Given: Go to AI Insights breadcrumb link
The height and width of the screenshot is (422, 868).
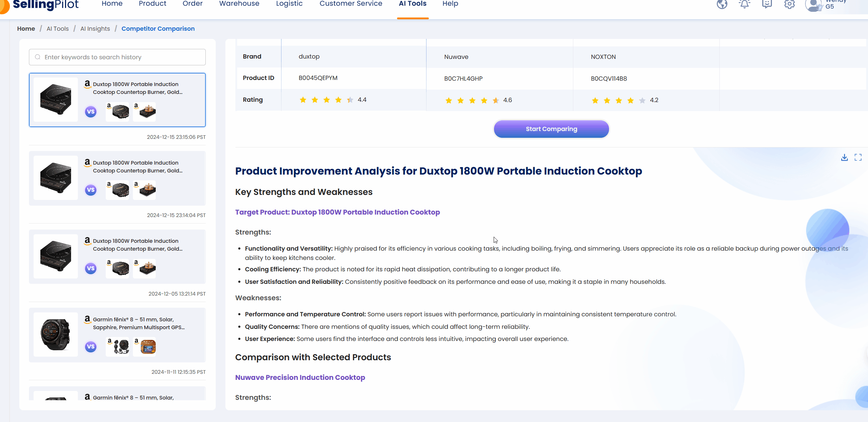Looking at the screenshot, I should point(95,29).
